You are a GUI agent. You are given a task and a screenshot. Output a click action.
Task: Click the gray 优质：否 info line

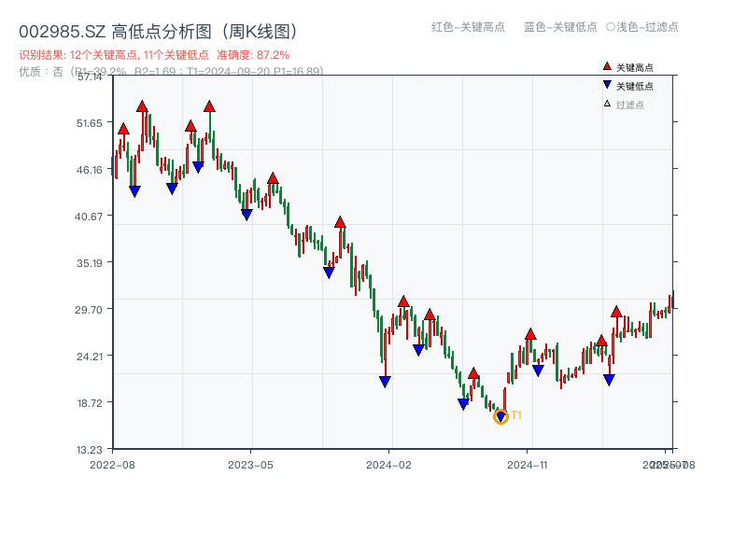(x=171, y=72)
